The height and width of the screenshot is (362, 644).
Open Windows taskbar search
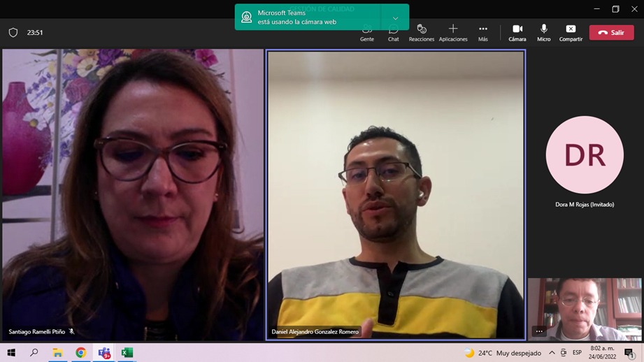[x=34, y=352]
